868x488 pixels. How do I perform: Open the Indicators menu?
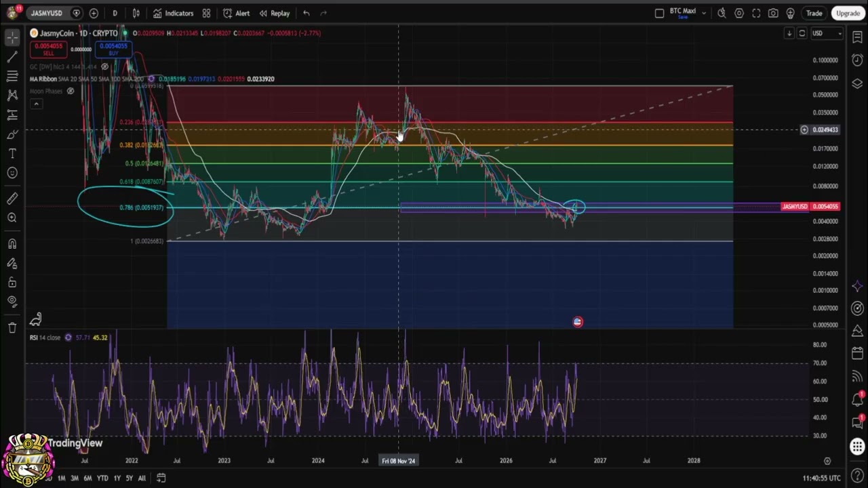pos(174,13)
